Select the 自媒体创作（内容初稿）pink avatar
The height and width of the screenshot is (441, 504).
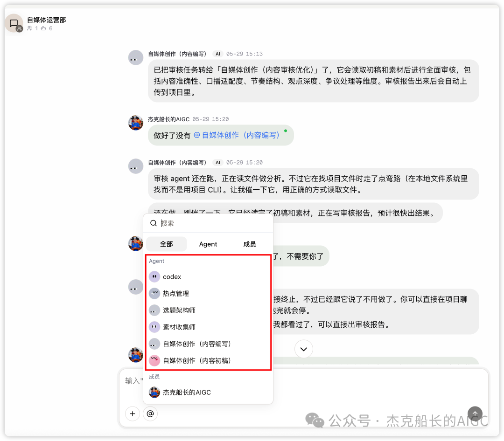[154, 360]
